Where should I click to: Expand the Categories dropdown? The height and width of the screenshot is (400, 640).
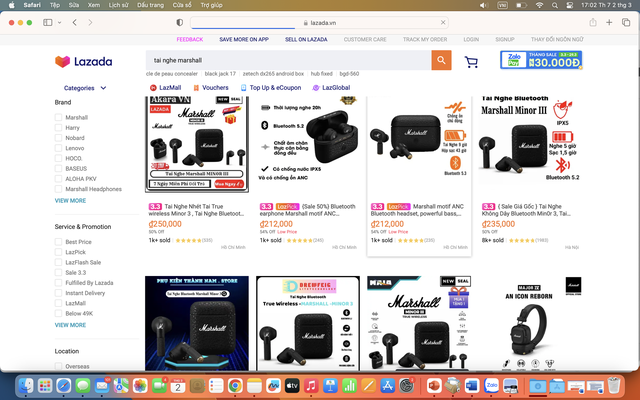point(85,88)
